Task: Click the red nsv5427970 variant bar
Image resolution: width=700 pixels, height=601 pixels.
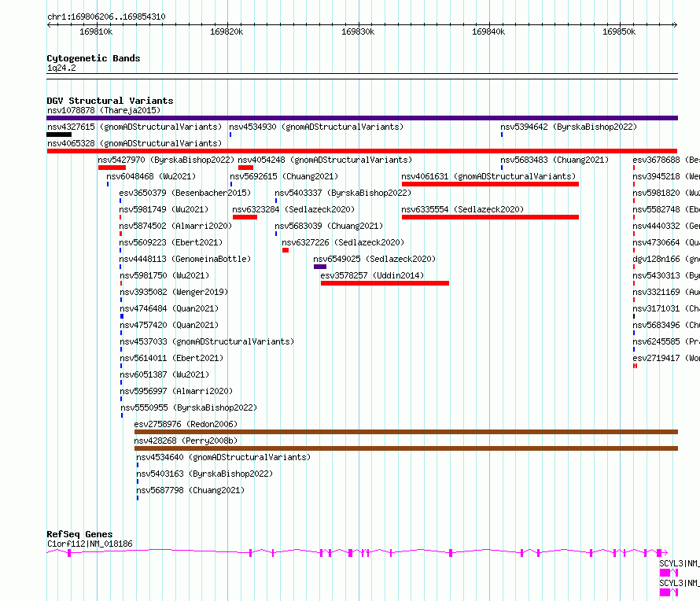Action: coord(112,168)
